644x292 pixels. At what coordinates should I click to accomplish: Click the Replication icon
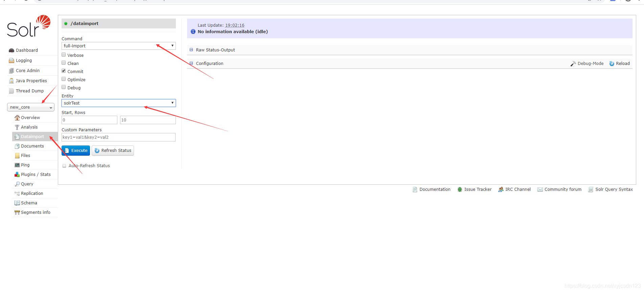click(17, 194)
